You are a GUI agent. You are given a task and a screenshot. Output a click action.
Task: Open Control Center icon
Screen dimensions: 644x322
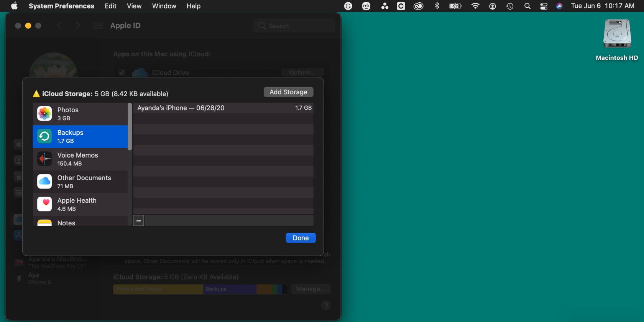coord(544,6)
